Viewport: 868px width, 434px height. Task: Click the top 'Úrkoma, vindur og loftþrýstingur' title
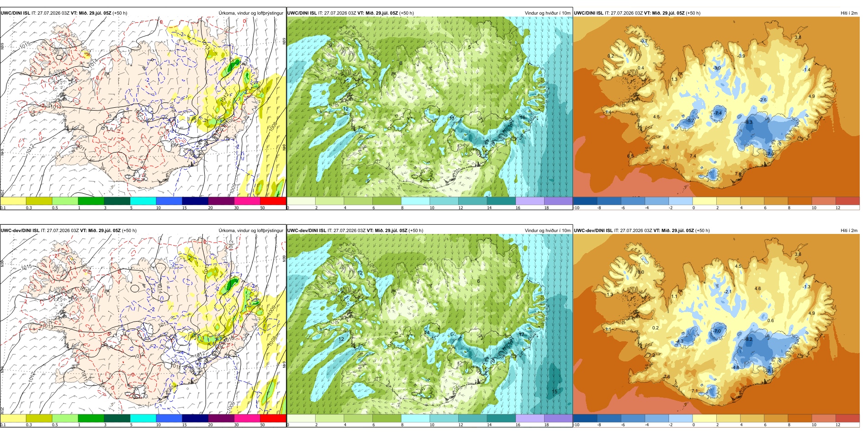tap(251, 13)
